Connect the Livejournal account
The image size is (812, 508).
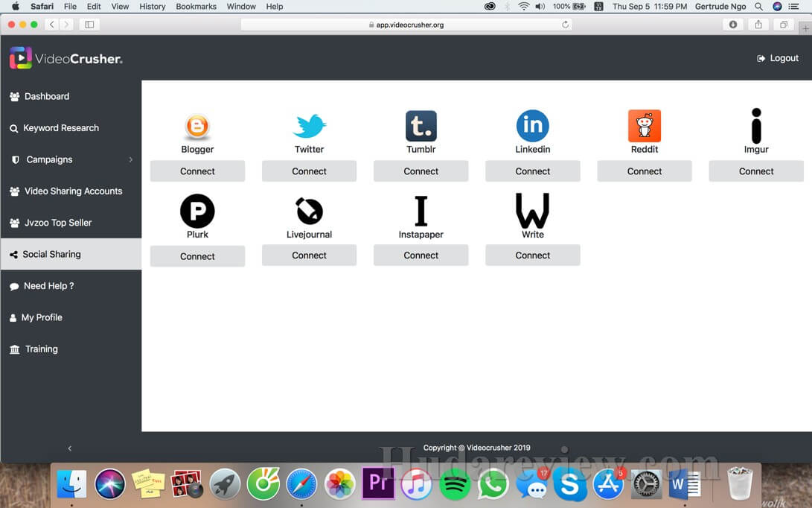click(309, 255)
